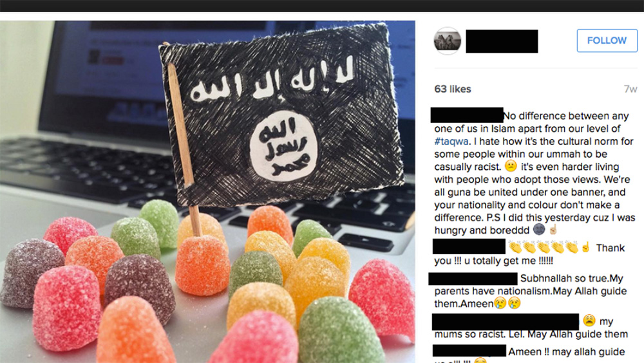
Task: Click the pointing finger emoji before 'Thank'
Action: click(585, 247)
